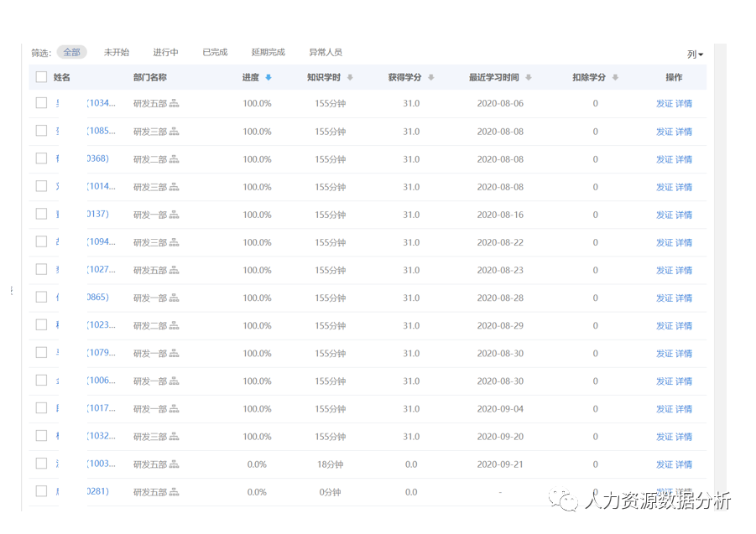Click the 姓名 column header
The height and width of the screenshot is (534, 756).
pos(62,77)
